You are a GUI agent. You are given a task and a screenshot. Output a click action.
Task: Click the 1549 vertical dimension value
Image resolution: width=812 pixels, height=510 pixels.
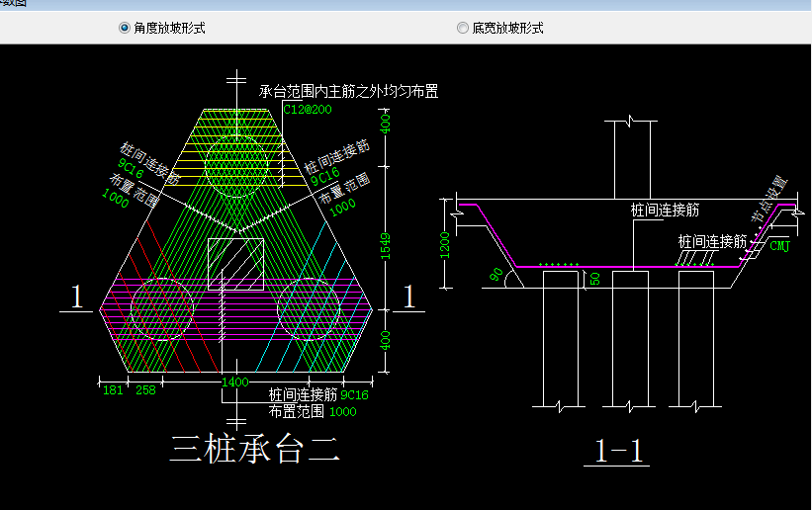tap(386, 246)
